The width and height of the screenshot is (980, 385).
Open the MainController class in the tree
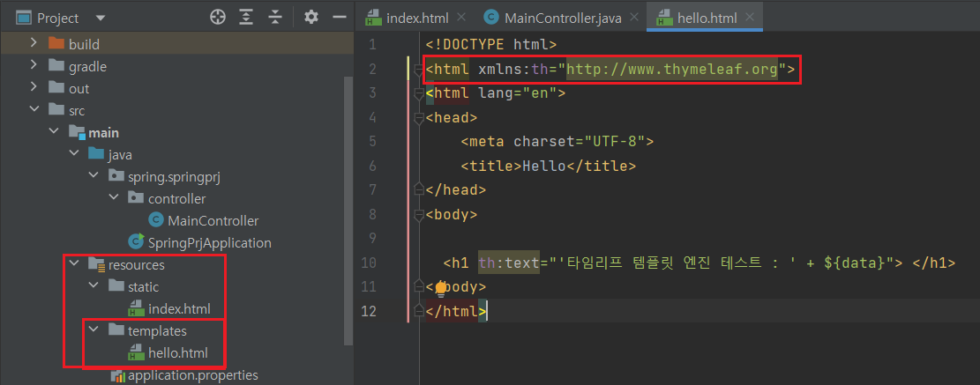pyautogui.click(x=213, y=221)
